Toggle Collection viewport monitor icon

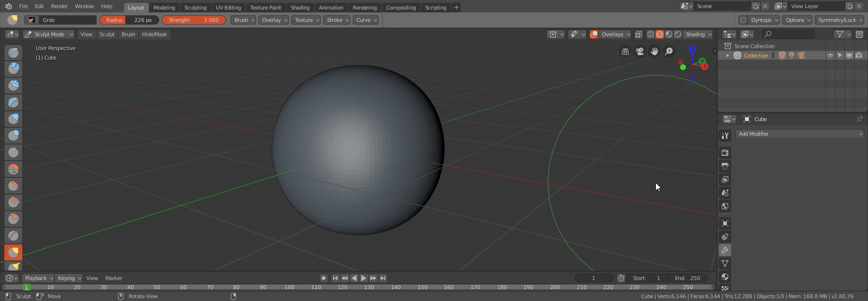click(849, 56)
